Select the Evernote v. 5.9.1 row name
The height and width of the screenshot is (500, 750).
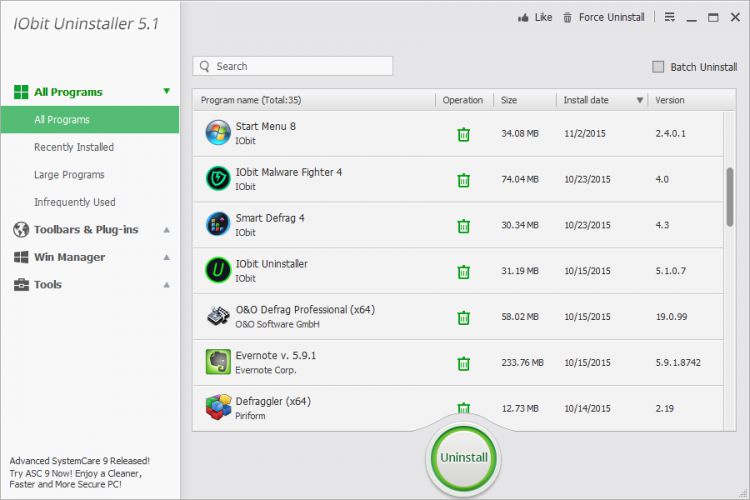276,356
